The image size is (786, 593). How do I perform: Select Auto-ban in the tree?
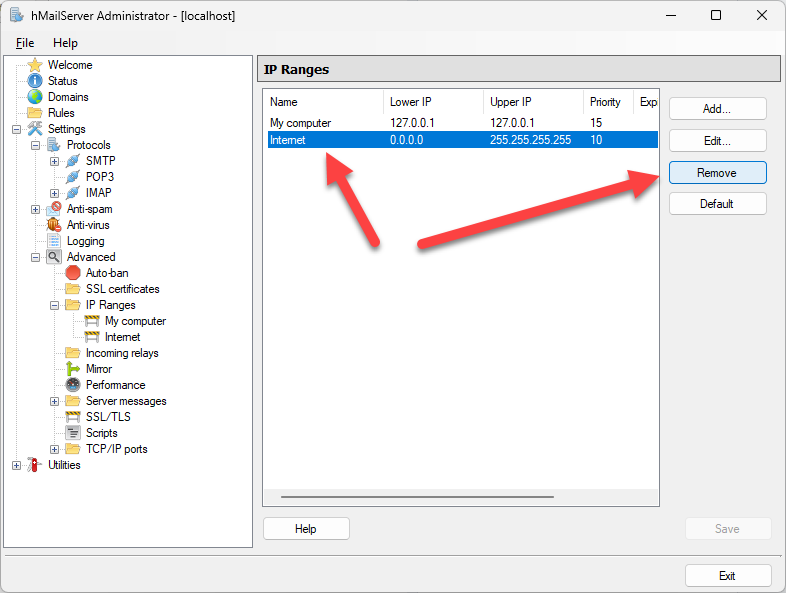(x=107, y=273)
